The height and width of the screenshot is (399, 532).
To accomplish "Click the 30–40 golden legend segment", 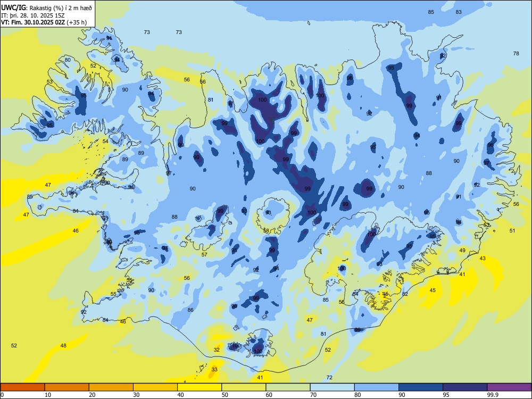I will [x=155, y=387].
